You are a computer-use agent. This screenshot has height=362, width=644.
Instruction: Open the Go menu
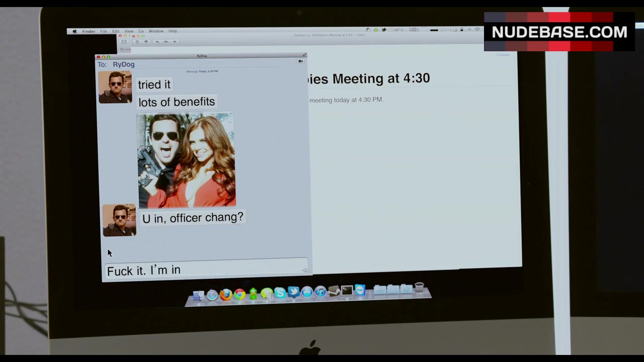(141, 31)
